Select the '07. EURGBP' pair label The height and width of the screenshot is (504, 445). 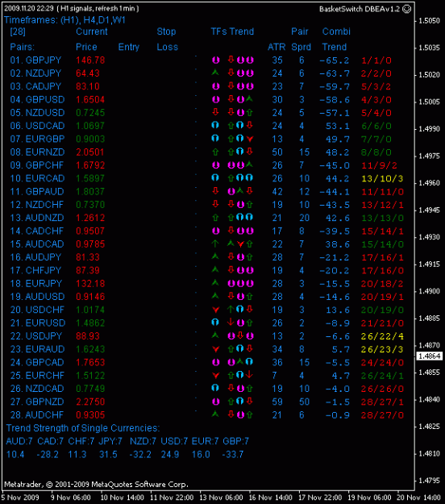[37, 139]
